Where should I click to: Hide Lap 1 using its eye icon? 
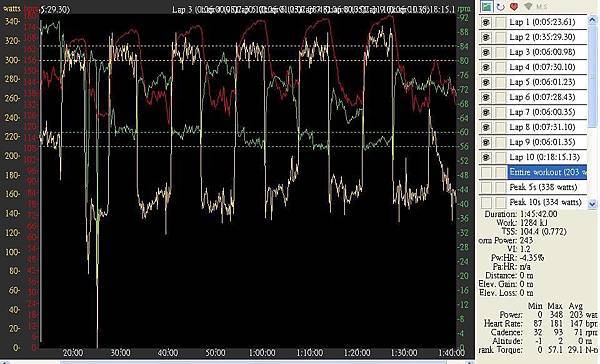point(486,22)
